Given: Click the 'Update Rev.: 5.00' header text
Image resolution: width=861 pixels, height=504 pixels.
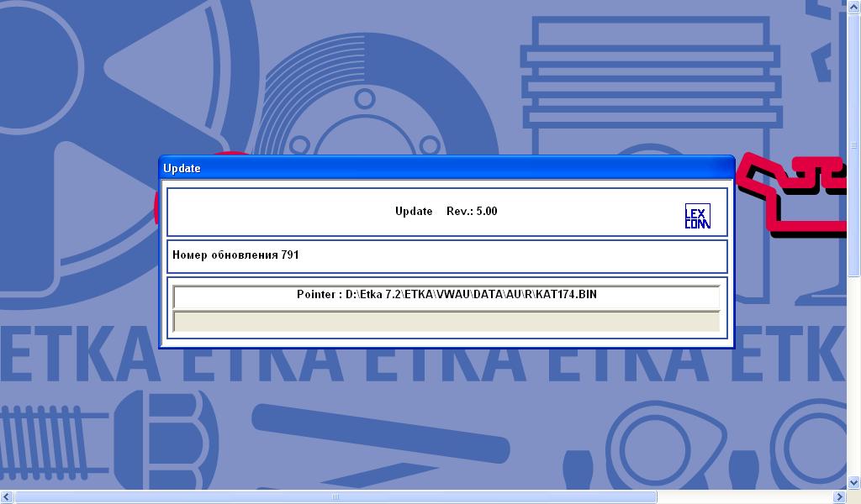Looking at the screenshot, I should pyautogui.click(x=446, y=212).
